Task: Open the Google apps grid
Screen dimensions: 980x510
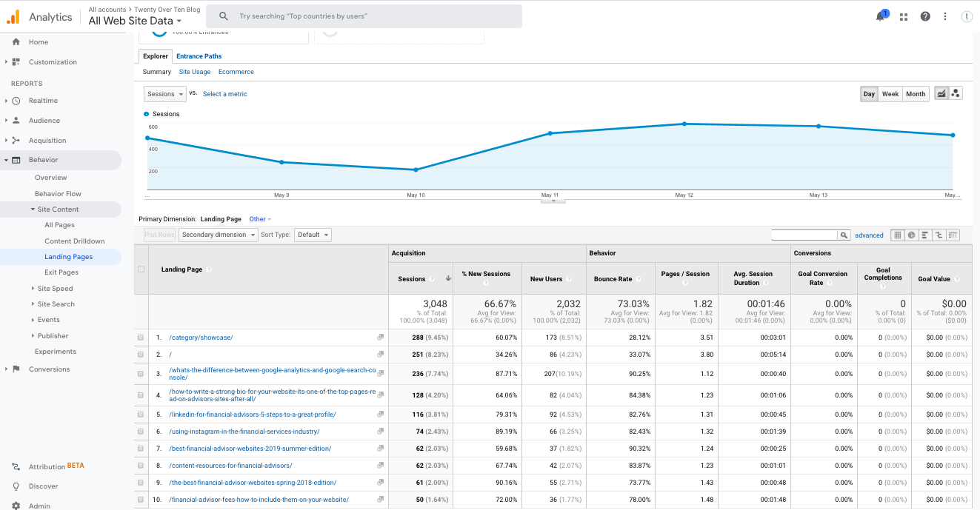Action: coord(903,16)
